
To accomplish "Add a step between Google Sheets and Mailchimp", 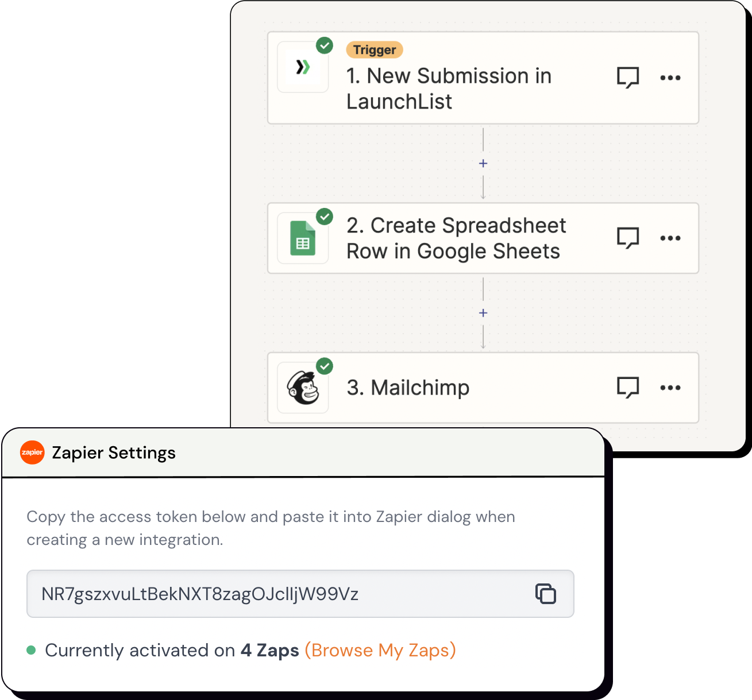I will point(483,312).
